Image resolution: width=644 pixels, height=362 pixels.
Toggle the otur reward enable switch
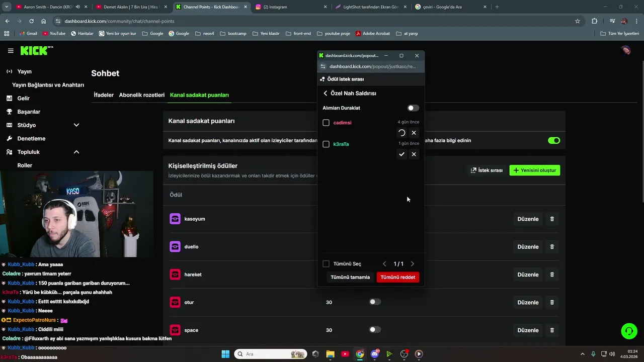tap(375, 302)
